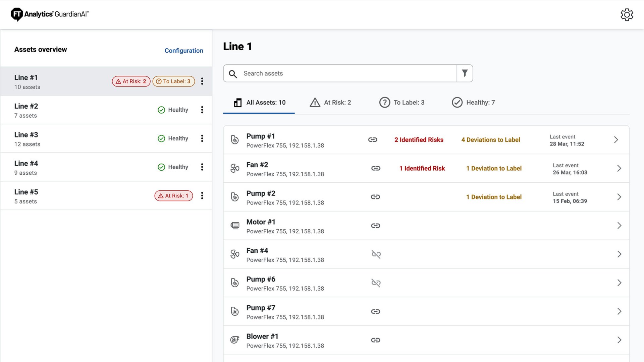Expand Pump #2 details with the chevron
Viewport: 644px width, 362px height.
619,197
